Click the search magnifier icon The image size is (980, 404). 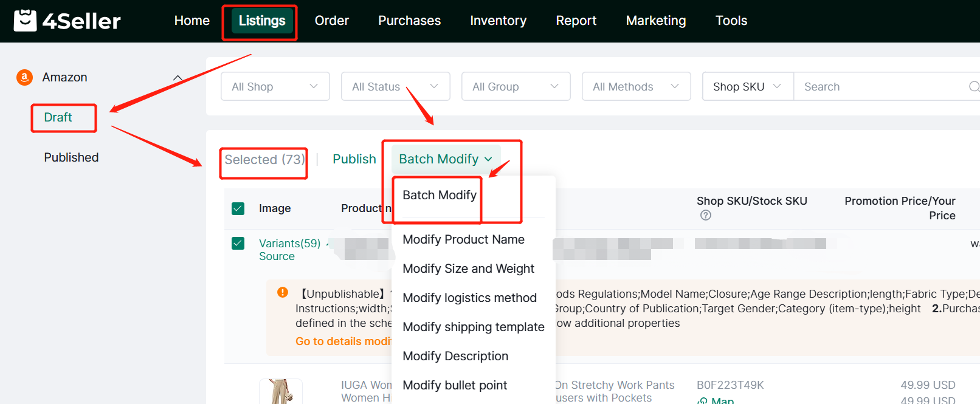click(973, 87)
